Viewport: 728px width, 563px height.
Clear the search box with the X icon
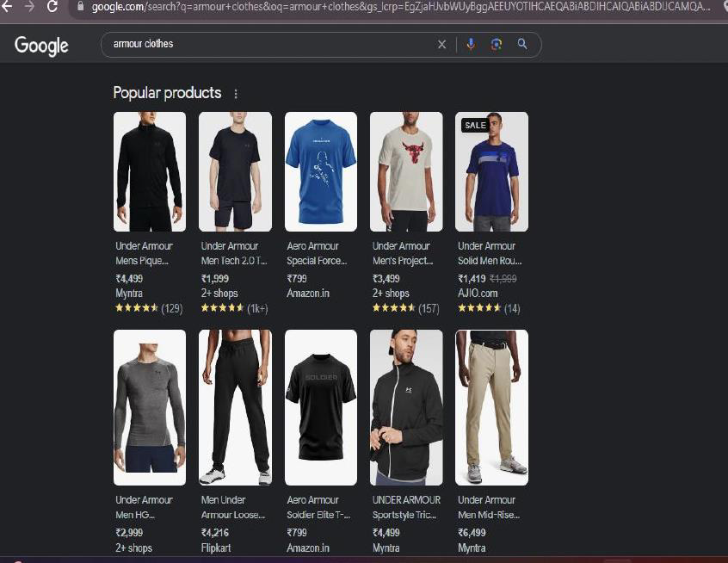tap(441, 44)
